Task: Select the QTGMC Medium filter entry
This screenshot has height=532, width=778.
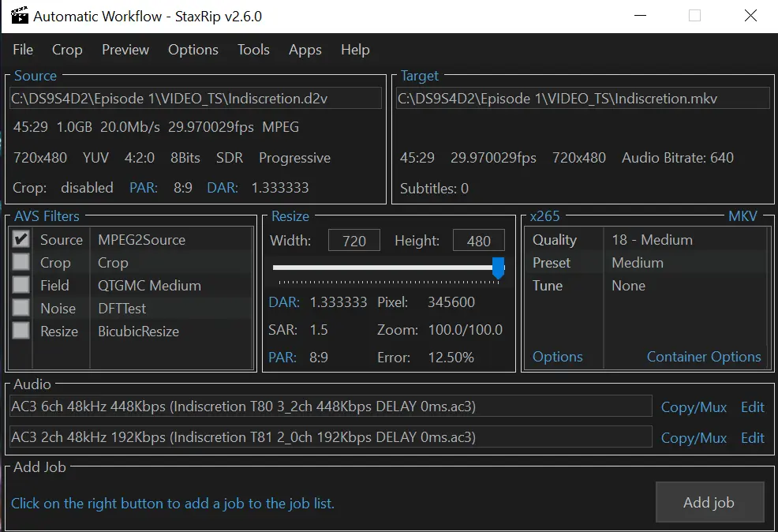Action: tap(149, 286)
